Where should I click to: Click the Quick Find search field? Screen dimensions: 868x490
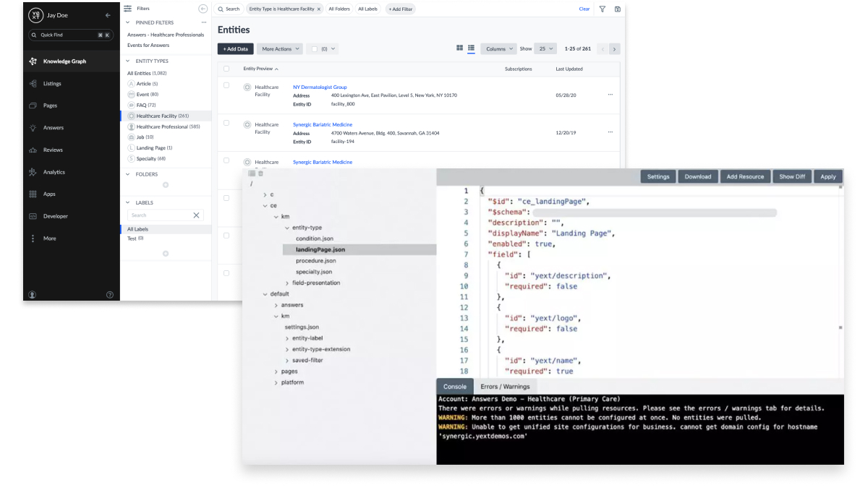click(x=71, y=35)
